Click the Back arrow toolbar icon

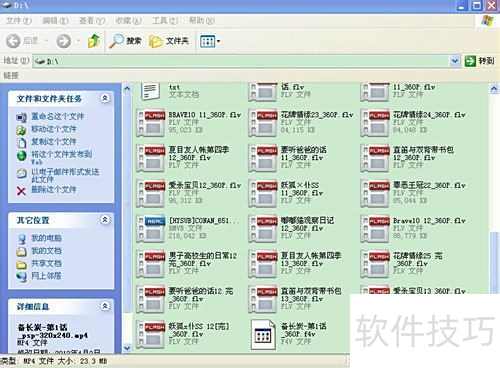(x=13, y=41)
